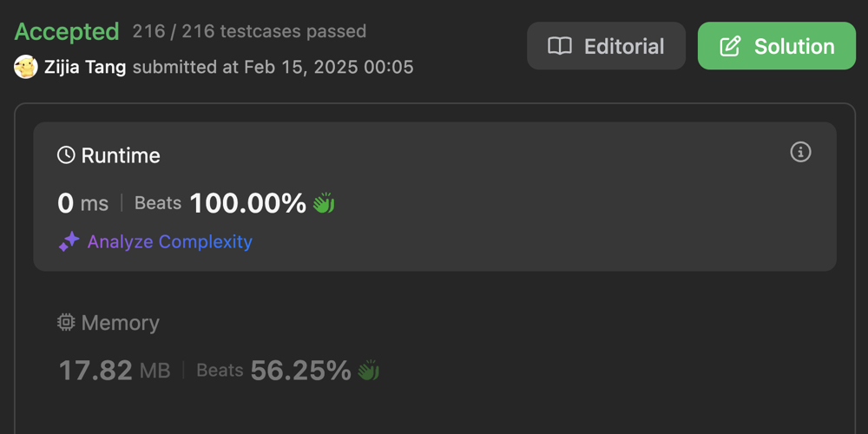Click the Runtime info circle icon
Screen dimensions: 868x434
coord(800,153)
